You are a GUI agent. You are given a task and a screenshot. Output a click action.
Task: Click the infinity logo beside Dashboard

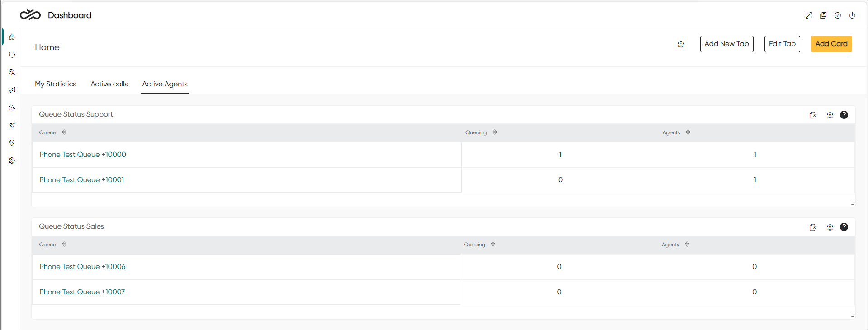(30, 15)
